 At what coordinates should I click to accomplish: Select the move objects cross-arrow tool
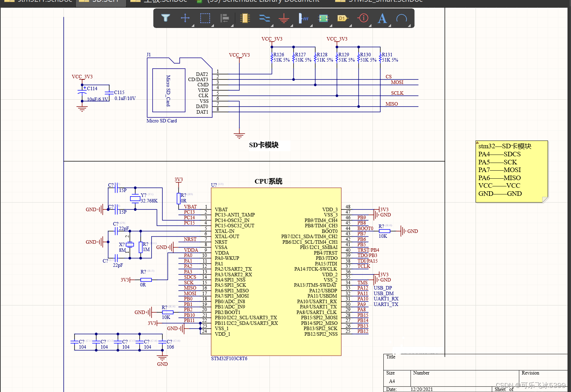[185, 18]
